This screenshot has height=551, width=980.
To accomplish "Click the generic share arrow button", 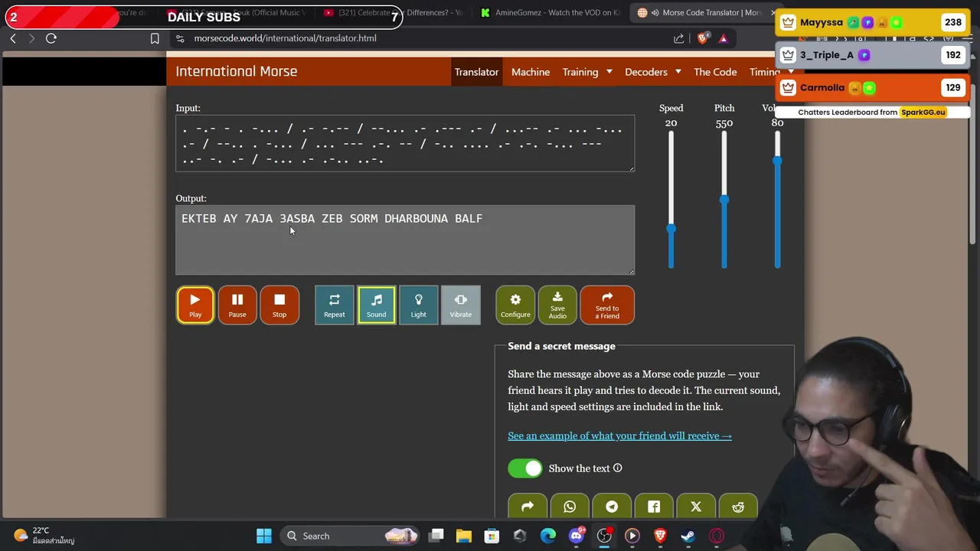I will [528, 507].
